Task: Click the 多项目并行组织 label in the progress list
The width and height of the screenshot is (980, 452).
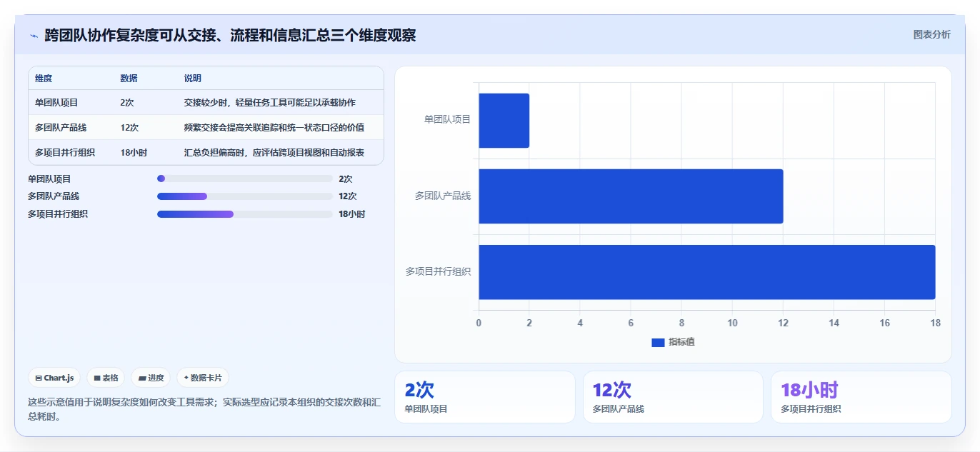Action: [x=58, y=214]
